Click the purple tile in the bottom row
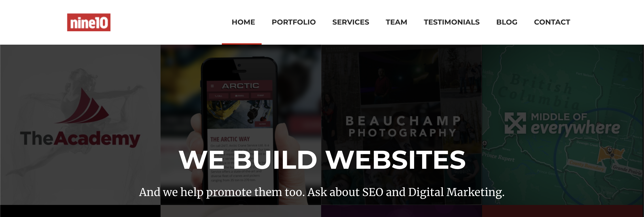Image resolution: width=644 pixels, height=217 pixels. click(401, 211)
